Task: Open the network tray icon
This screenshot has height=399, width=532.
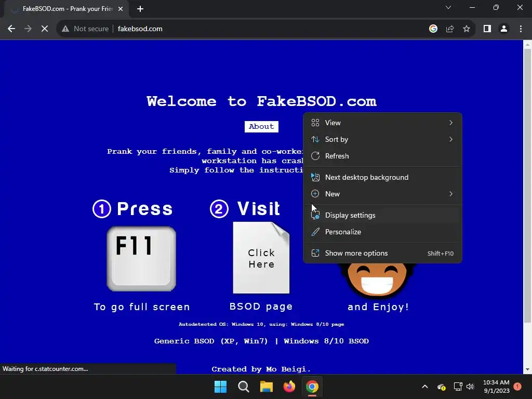Action: [458, 387]
